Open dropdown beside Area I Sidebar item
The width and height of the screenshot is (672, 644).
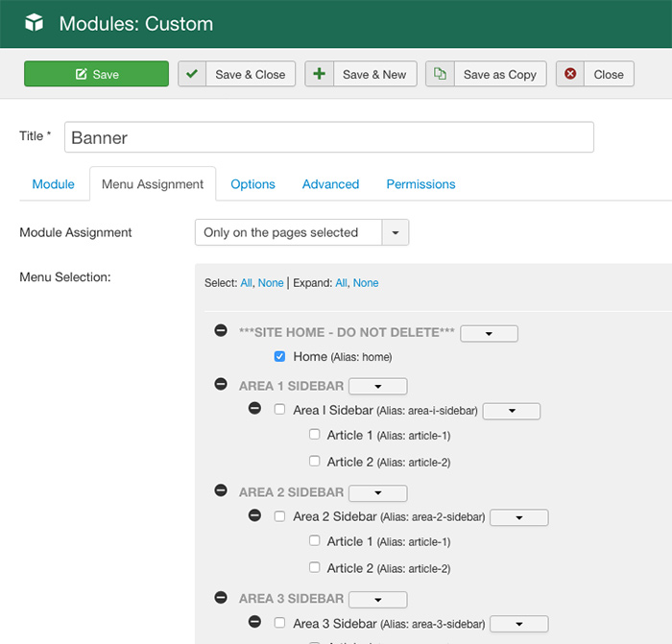[512, 411]
